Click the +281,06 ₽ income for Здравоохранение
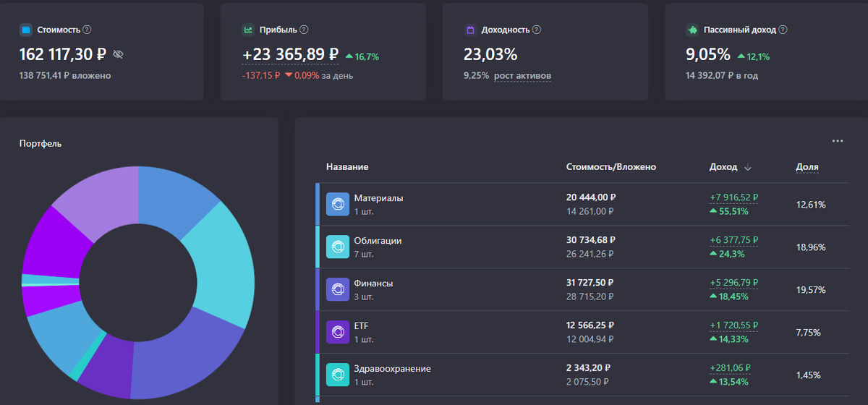868x405 pixels. coord(730,368)
